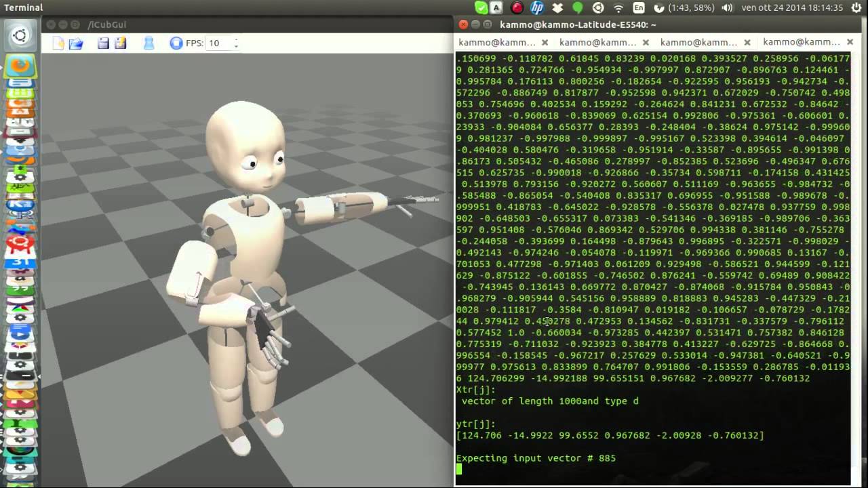Close the first terminal tab with its x
Screen dimensions: 868x488
(545, 42)
